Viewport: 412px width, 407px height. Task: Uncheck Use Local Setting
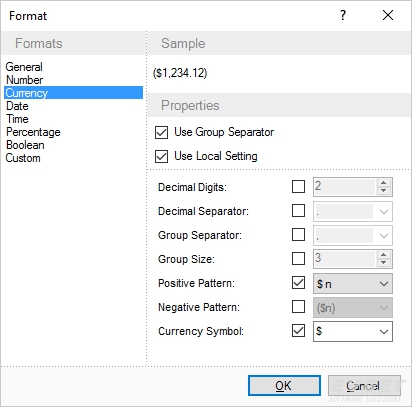(161, 156)
